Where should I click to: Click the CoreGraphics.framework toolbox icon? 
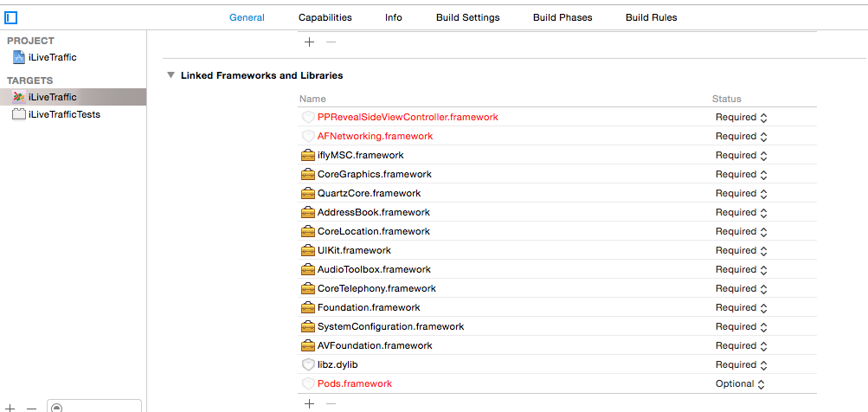(x=308, y=175)
